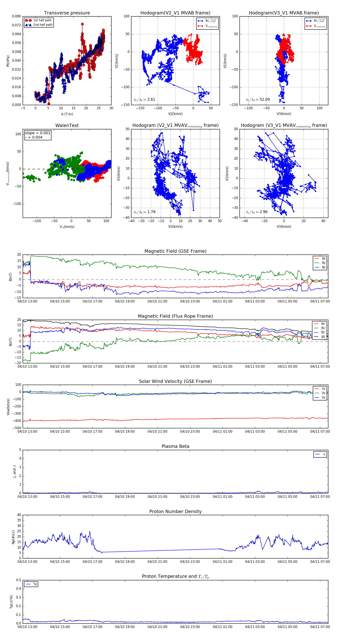Screen dimensions: 351x644
Task: Select the Bx legend entry in GSE plot
Action: click(x=320, y=259)
